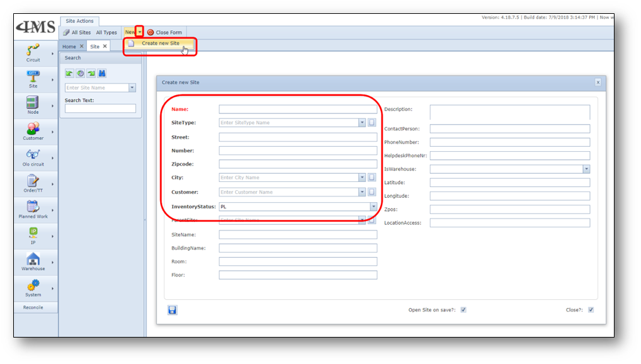Click the All Sites button

click(x=77, y=32)
